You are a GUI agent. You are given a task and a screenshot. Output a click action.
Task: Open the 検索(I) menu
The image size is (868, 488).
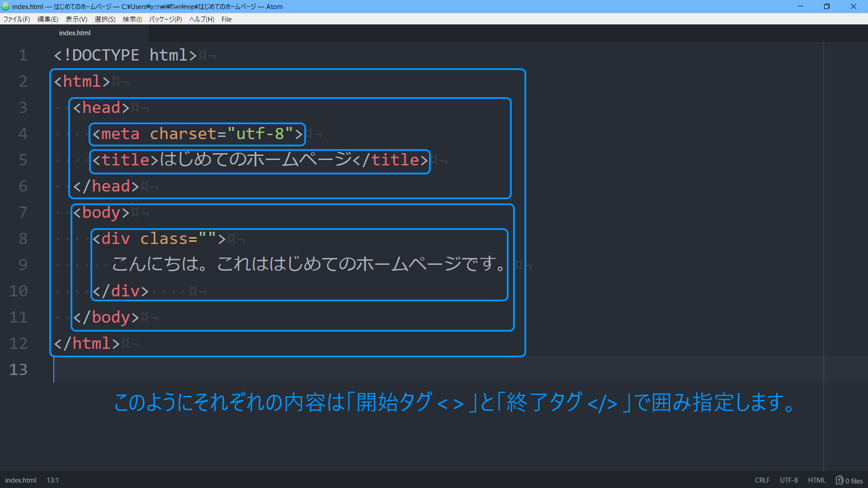[132, 19]
